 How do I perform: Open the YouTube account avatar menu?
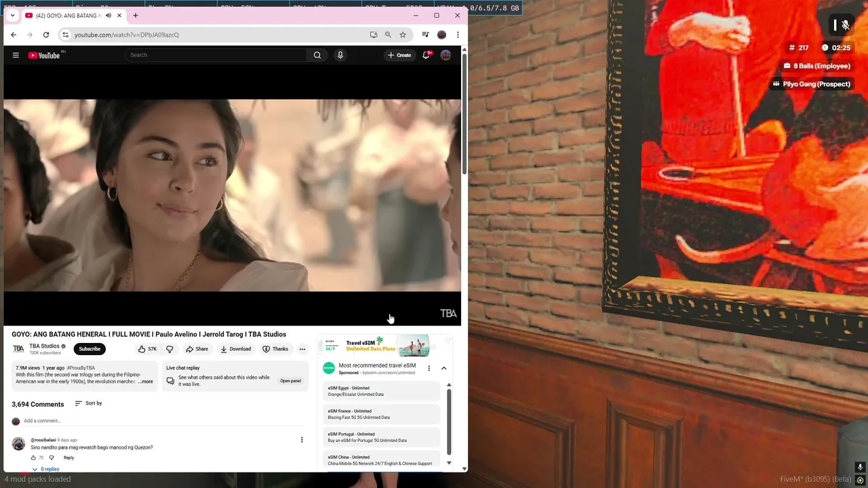[x=446, y=55]
